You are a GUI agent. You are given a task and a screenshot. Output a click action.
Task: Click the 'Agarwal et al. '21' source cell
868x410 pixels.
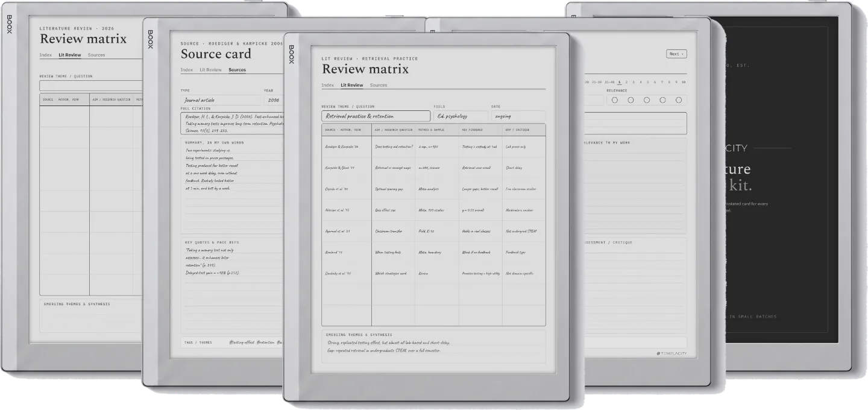coord(347,231)
